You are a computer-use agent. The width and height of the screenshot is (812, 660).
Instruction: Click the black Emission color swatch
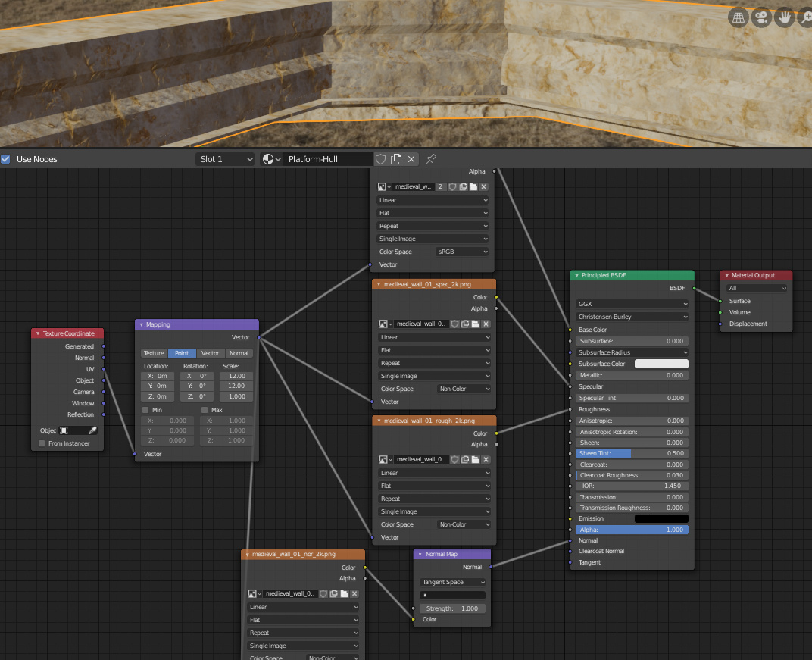[x=661, y=518]
